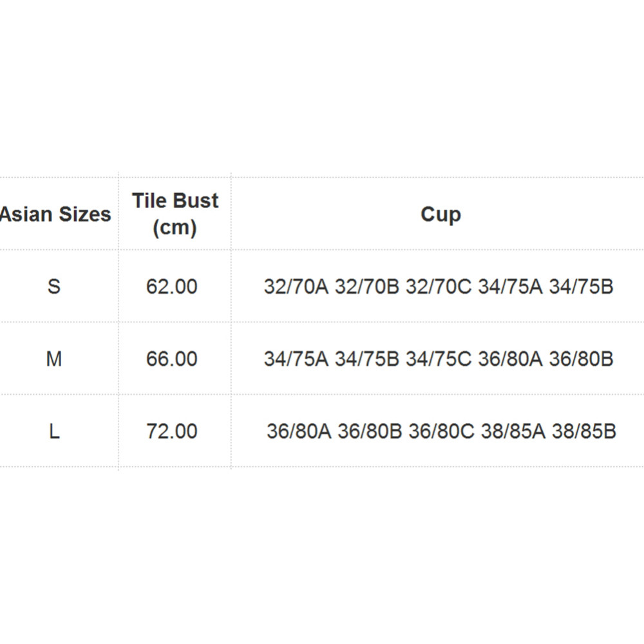Select the S size cell

point(54,287)
